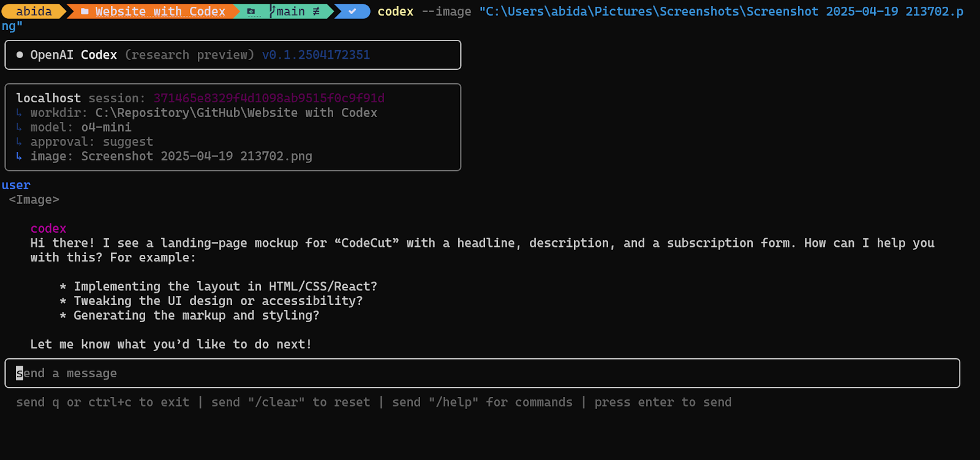Image resolution: width=980 pixels, height=460 pixels.
Task: Click 'with this? For example:' line
Action: (113, 258)
